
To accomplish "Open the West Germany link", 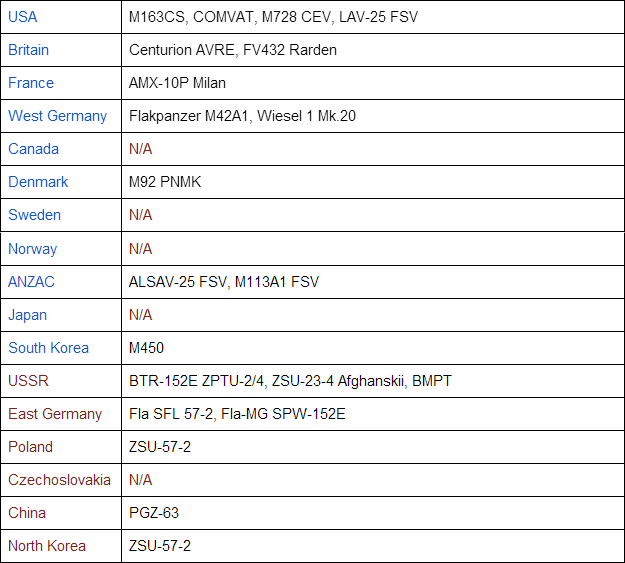I will pyautogui.click(x=58, y=116).
